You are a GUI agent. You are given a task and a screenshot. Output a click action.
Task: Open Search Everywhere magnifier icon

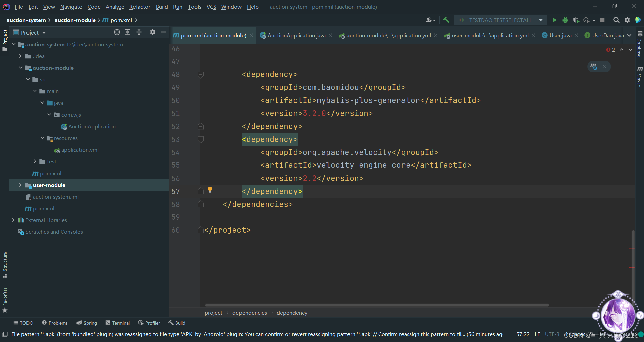tap(616, 20)
